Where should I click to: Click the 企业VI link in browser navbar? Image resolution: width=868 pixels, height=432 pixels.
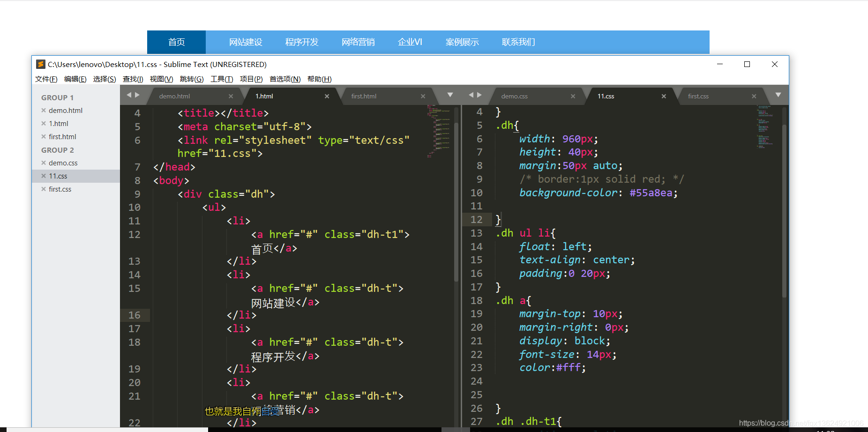tap(410, 42)
